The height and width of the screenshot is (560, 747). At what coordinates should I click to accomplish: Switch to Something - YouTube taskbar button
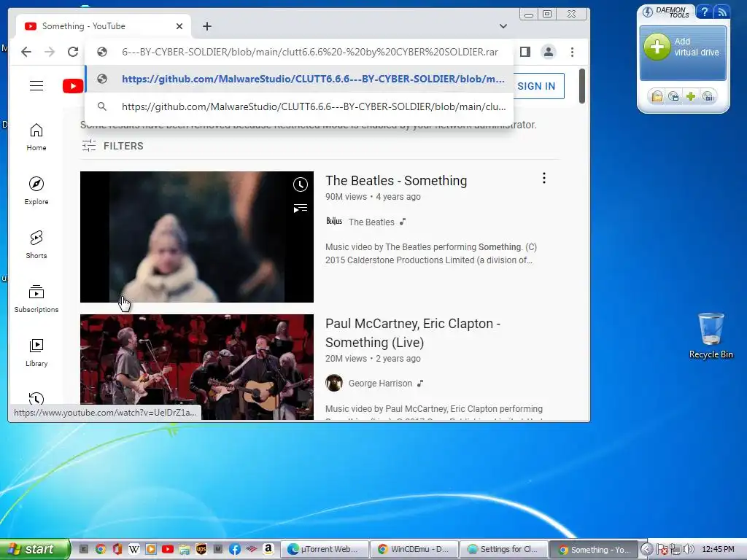[x=594, y=550]
